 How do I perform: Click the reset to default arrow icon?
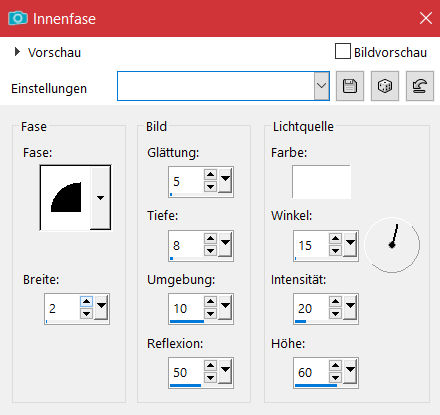click(420, 86)
